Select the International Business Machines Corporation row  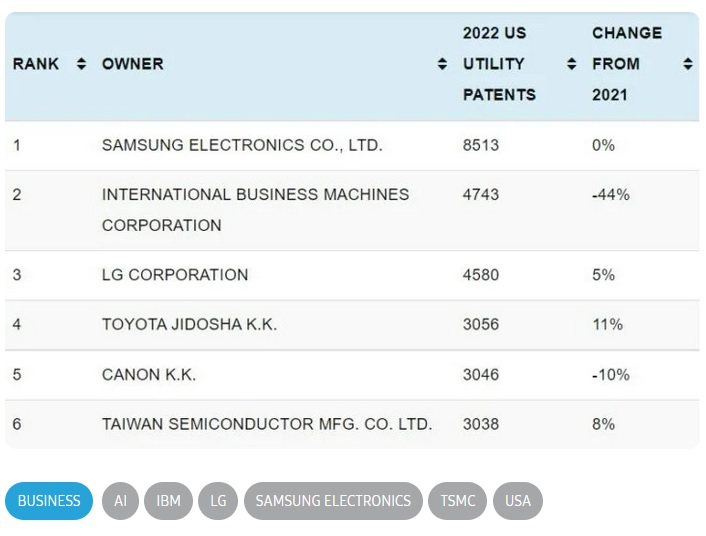352,210
